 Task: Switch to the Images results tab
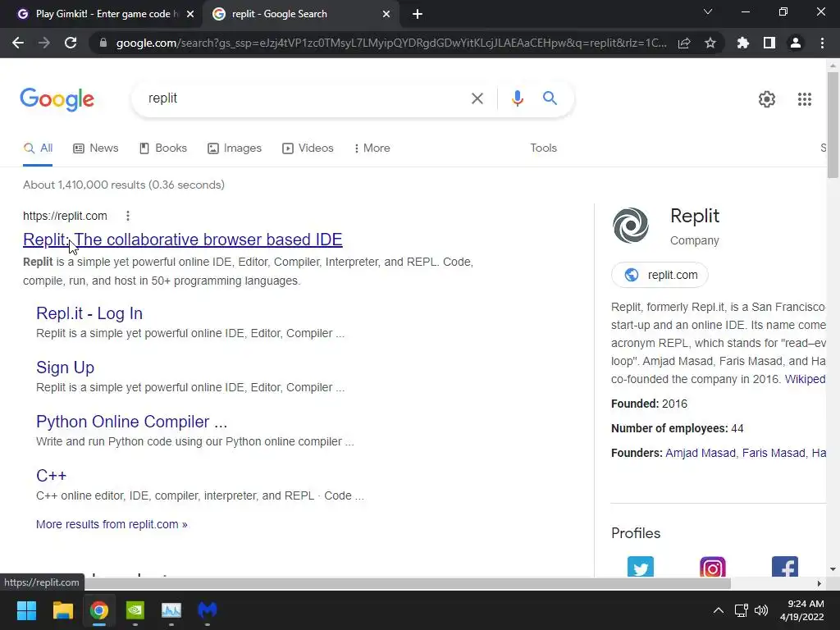pyautogui.click(x=235, y=148)
